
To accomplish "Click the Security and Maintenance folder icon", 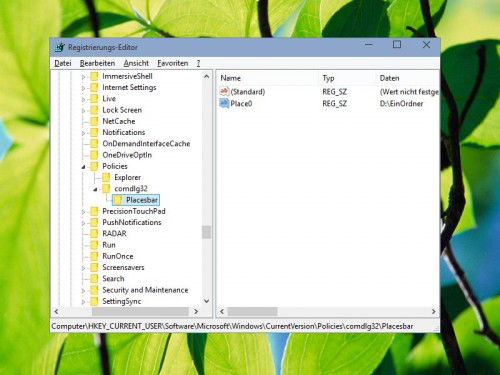I will [94, 290].
